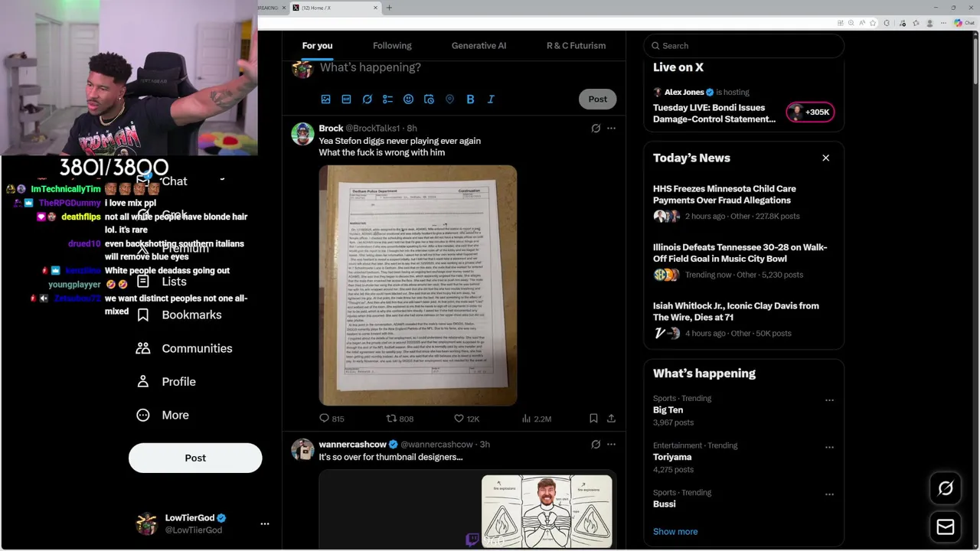This screenshot has height=551, width=980.
Task: Add a poll to the post
Action: pos(387,99)
